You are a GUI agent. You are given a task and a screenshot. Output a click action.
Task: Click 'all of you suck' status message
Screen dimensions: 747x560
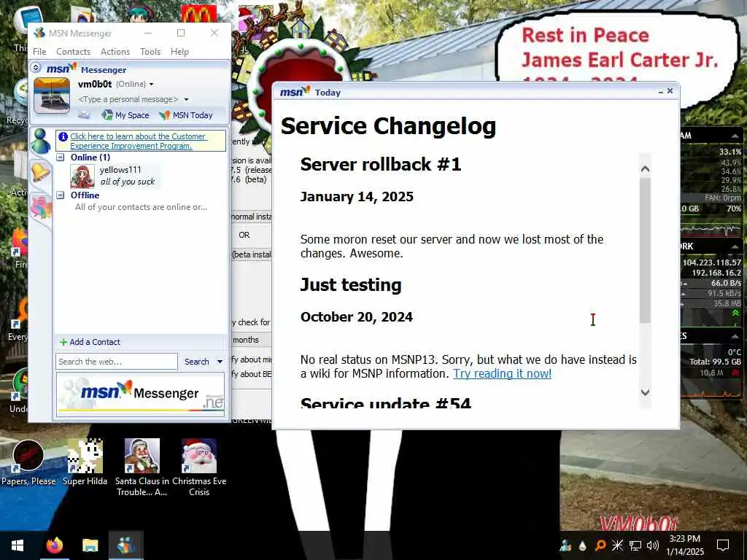(x=128, y=182)
